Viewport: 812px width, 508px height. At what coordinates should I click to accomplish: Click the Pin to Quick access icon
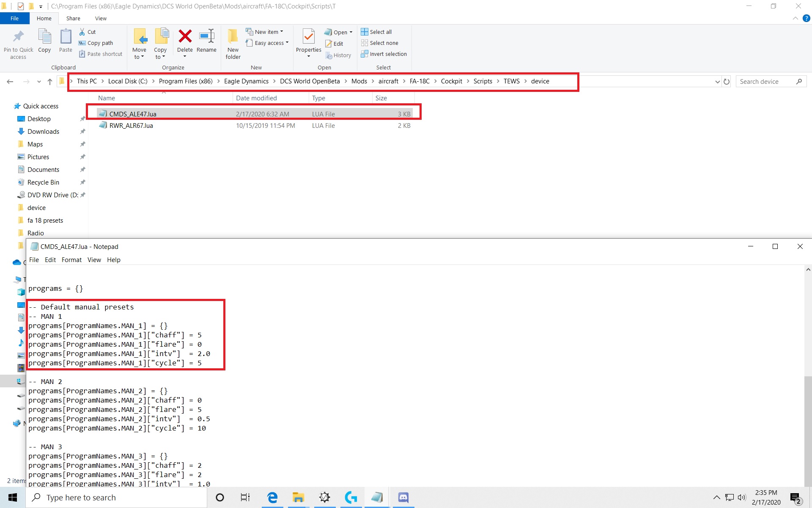[18, 36]
